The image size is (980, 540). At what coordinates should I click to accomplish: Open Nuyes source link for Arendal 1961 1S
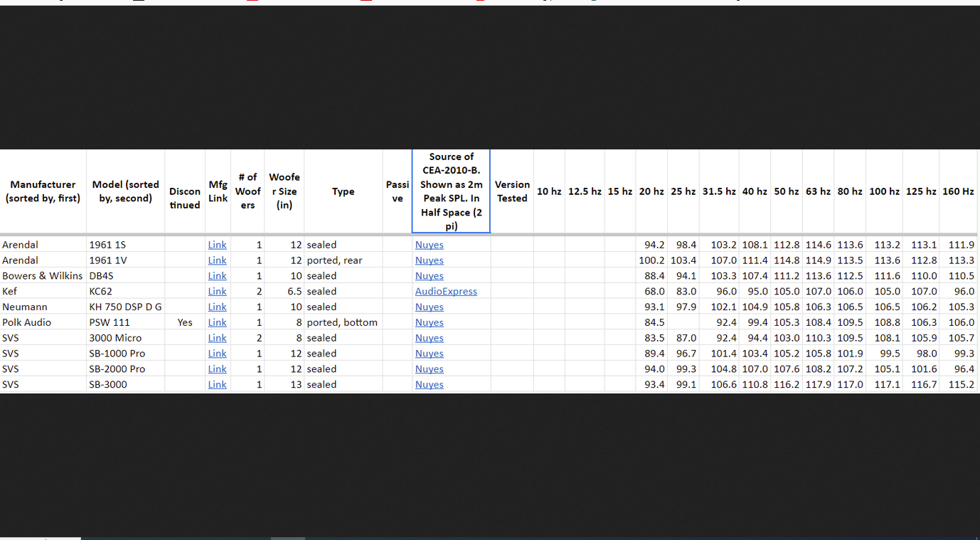point(429,245)
